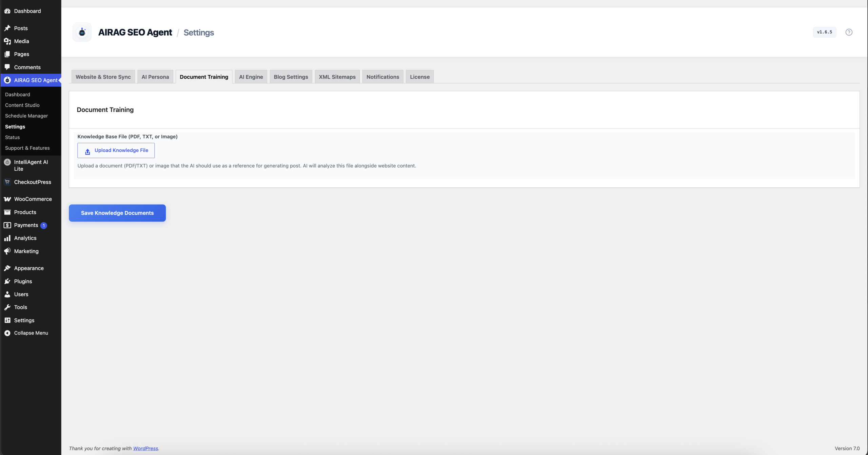Switch to XML Sitemaps tab
This screenshot has height=455, width=868.
tap(337, 77)
